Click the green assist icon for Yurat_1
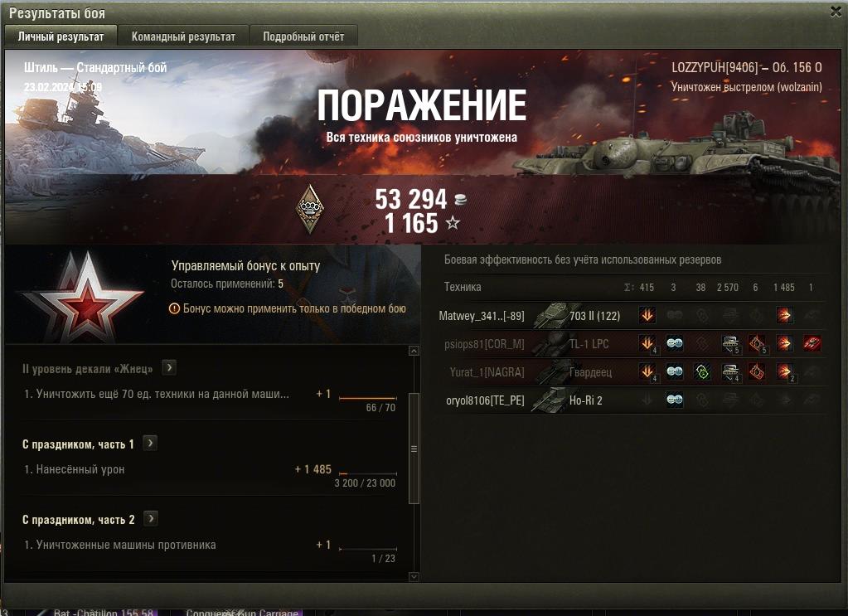Viewport: 848px width, 616px height. coord(702,371)
